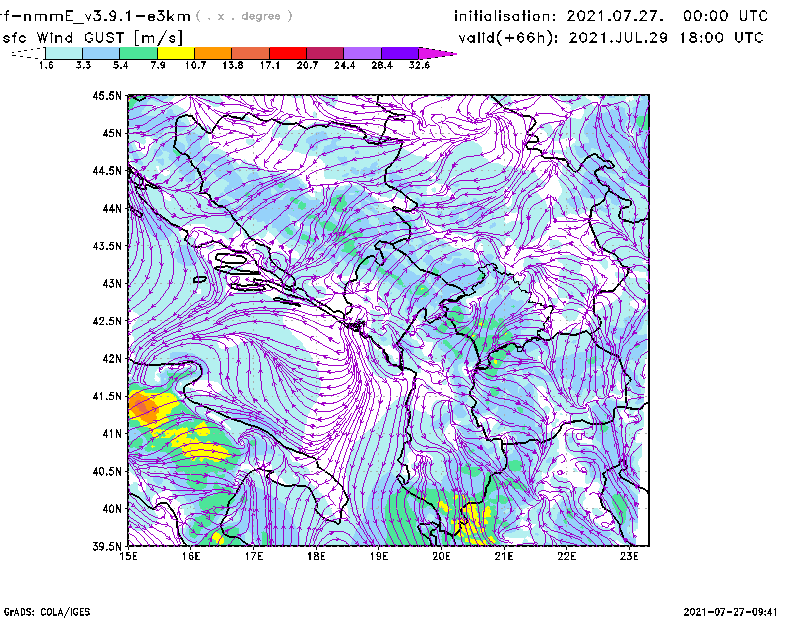Image resolution: width=800 pixels, height=618 pixels.
Task: Click the light cyan legend swatch
Action: point(64,53)
